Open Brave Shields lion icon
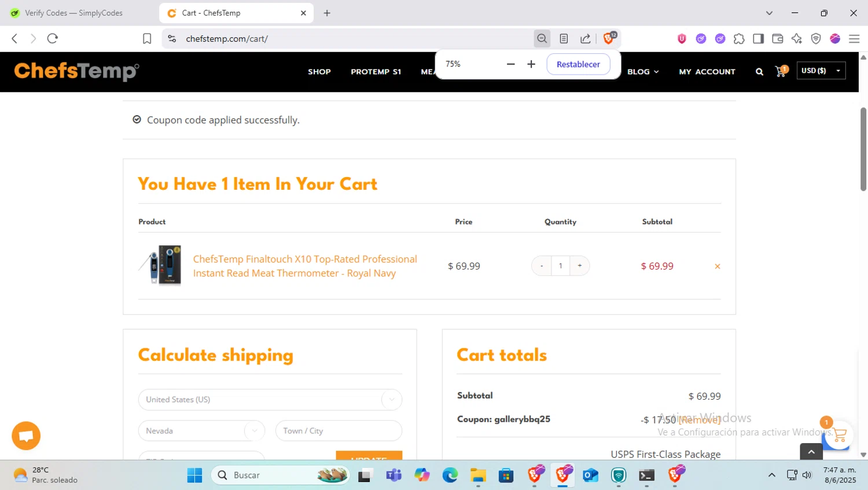 (609, 38)
